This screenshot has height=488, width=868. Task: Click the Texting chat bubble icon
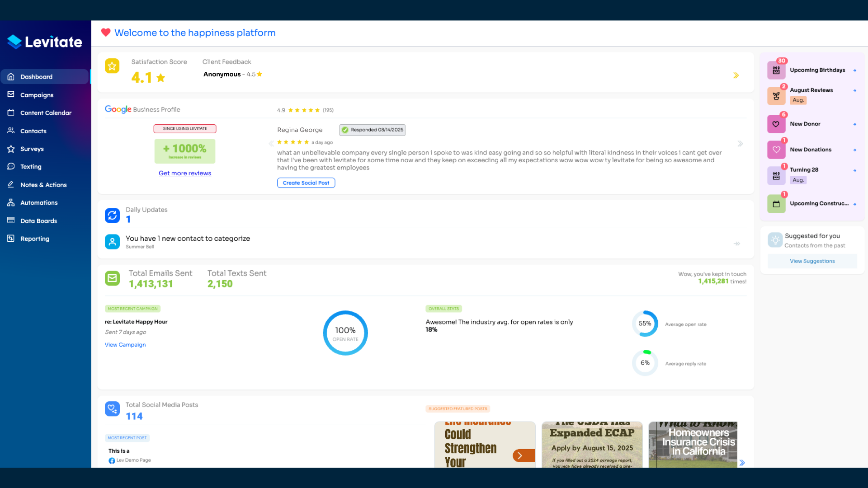click(11, 166)
